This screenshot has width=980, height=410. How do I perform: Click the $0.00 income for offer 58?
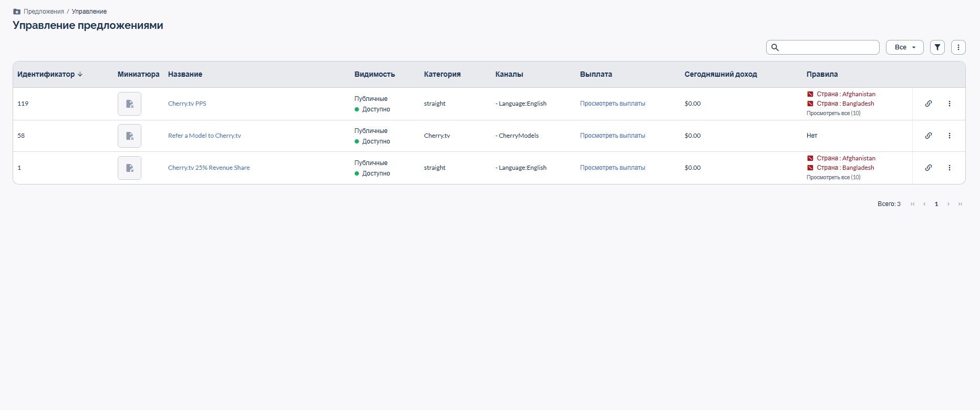coord(693,136)
